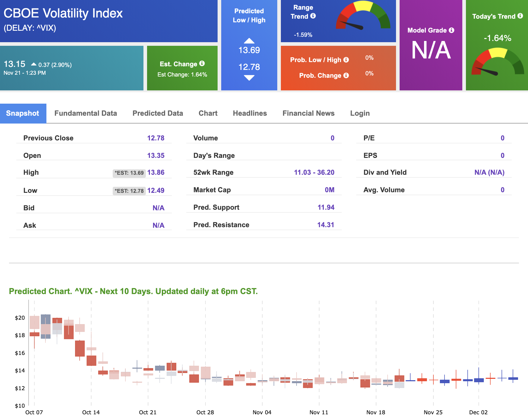Click the Est. Change info icon

tap(202, 64)
